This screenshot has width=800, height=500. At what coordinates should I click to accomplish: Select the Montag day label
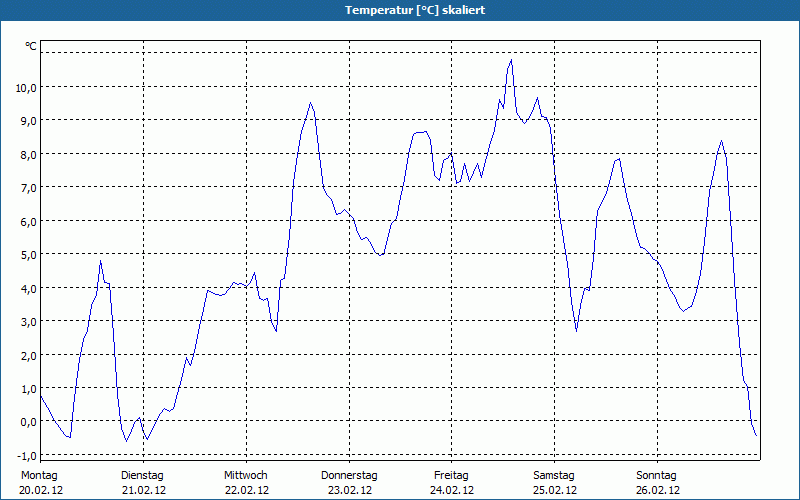(39, 475)
